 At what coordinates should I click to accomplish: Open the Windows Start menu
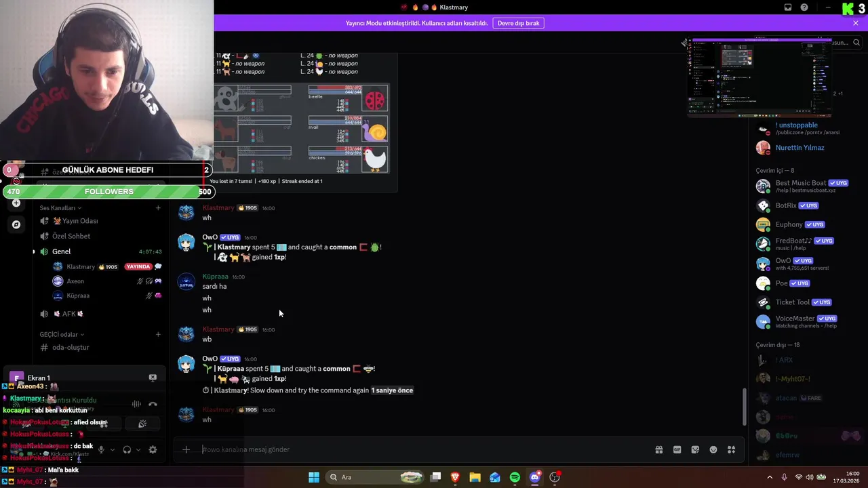(314, 477)
